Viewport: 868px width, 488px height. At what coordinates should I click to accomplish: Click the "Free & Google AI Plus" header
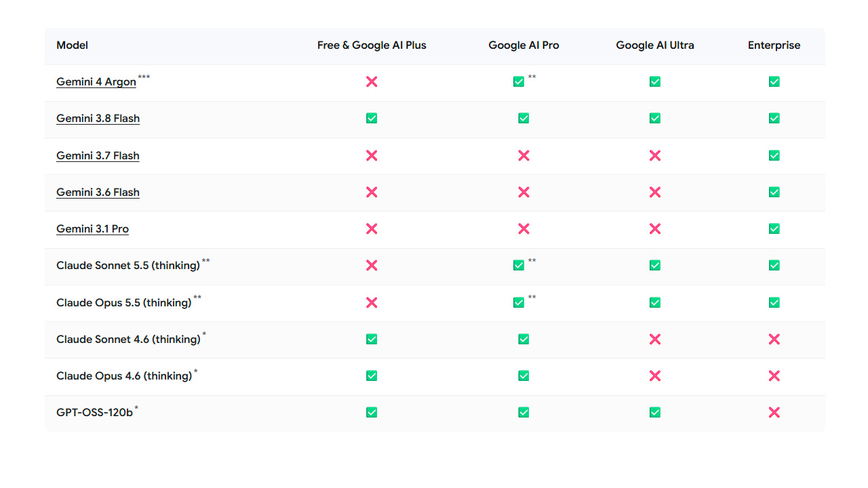372,45
